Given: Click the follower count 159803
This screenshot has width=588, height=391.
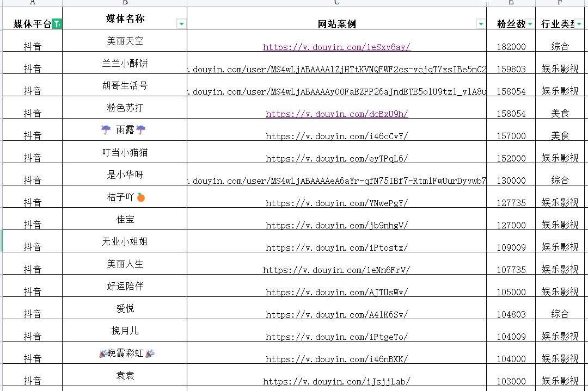Looking at the screenshot, I should [511, 69].
